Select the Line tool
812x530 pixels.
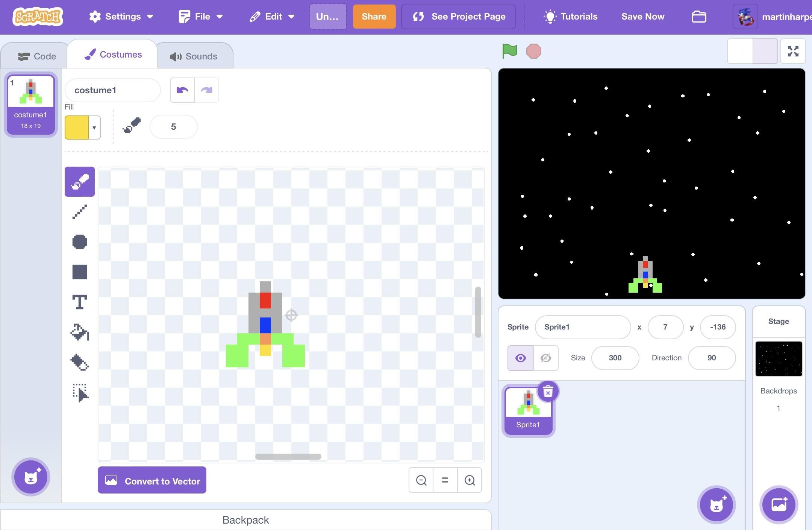79,212
